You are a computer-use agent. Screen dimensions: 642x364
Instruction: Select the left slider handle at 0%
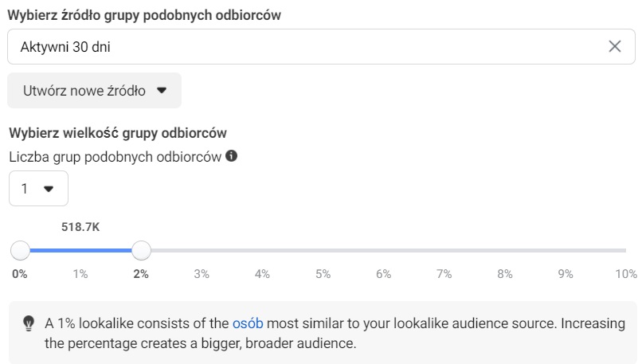[20, 250]
